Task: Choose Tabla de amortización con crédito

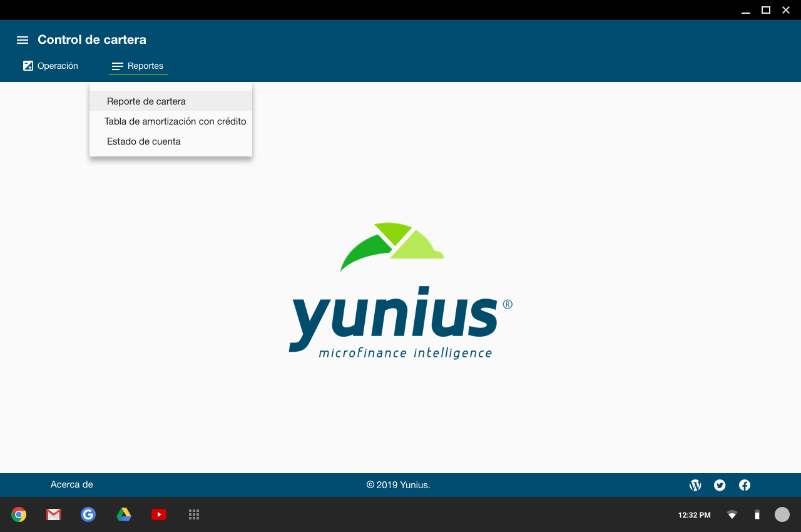Action: [175, 121]
